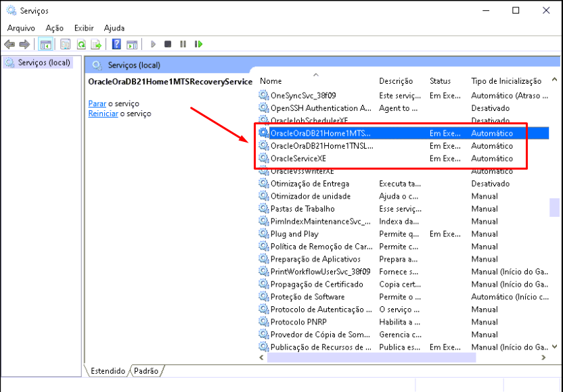The height and width of the screenshot is (392, 563).
Task: Click the Forward arrow toolbar icon
Action: point(24,45)
